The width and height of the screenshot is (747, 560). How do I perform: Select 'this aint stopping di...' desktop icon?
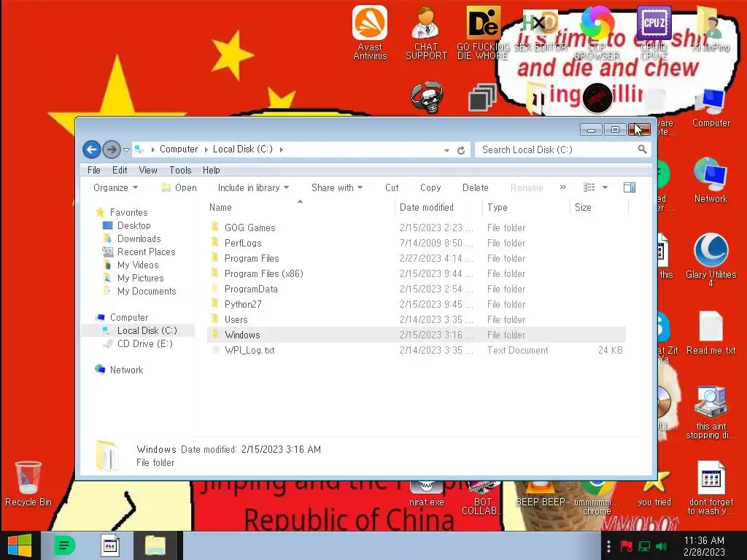click(x=711, y=413)
